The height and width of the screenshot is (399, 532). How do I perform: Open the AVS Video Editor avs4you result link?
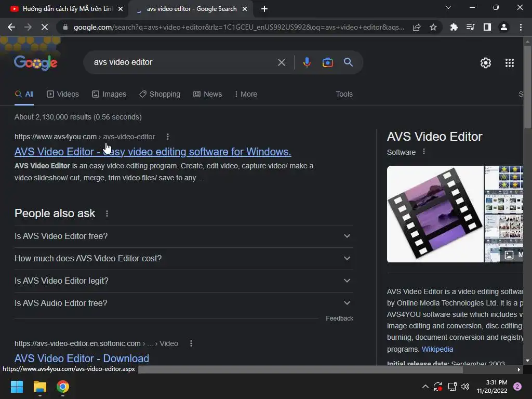153,152
